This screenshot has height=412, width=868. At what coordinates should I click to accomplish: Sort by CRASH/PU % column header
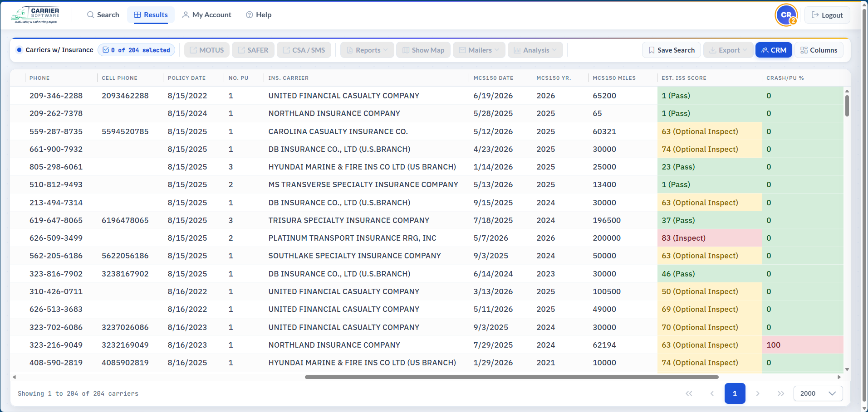pos(785,78)
